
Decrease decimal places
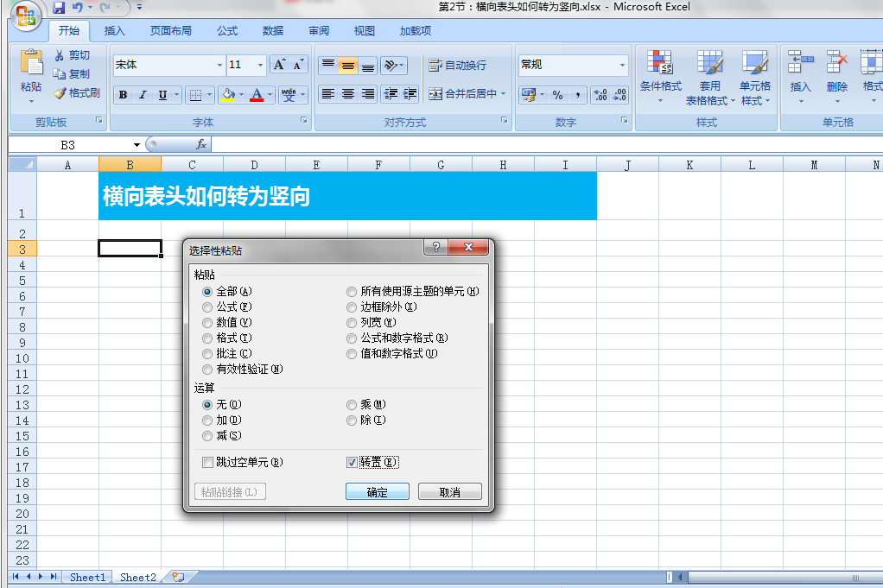[x=619, y=94]
